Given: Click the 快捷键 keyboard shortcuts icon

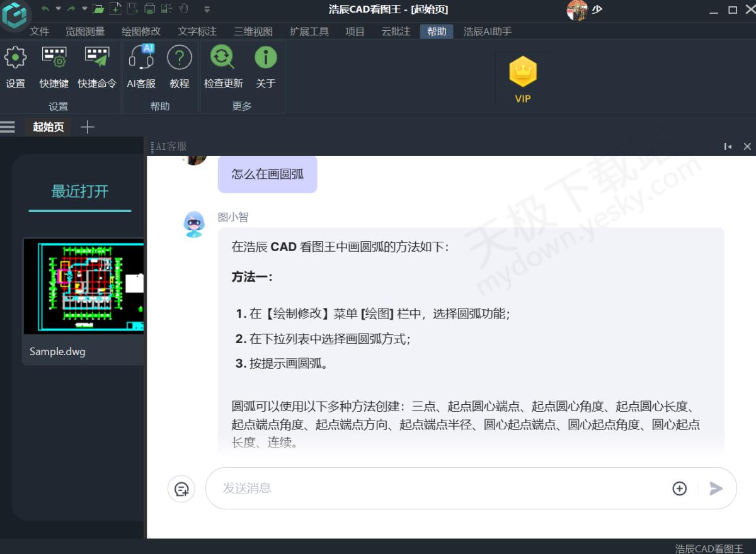Looking at the screenshot, I should coord(54,58).
